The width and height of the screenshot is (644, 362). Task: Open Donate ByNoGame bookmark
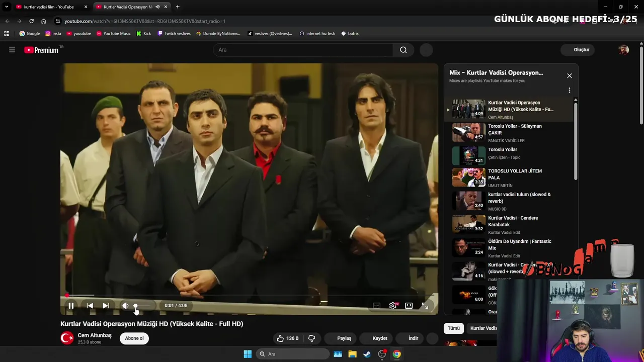click(218, 34)
